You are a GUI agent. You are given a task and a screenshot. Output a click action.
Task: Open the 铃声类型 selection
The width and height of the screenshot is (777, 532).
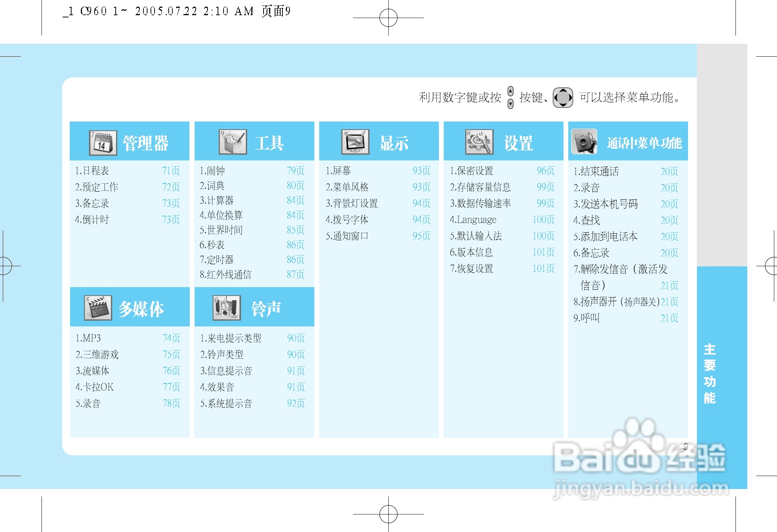click(x=222, y=355)
